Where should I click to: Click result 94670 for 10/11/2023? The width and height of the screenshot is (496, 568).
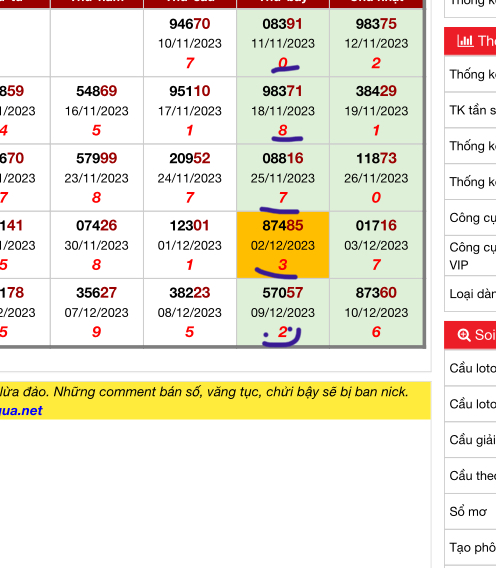pos(190,24)
